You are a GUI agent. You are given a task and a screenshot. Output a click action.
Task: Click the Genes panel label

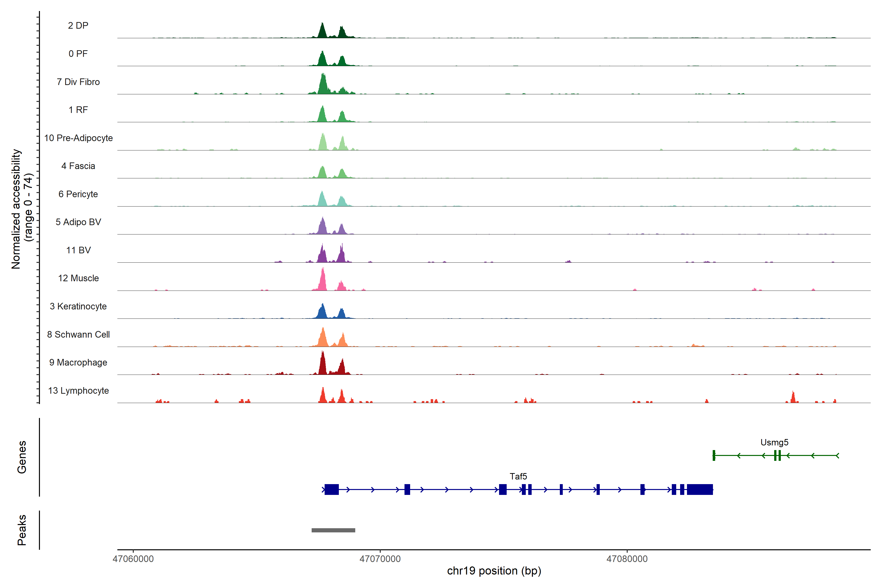coord(22,457)
